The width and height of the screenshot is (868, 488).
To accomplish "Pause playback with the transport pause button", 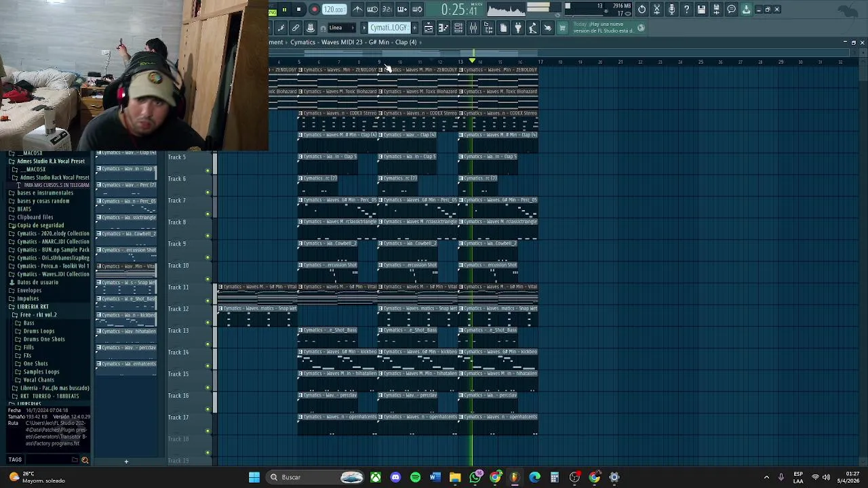I will [284, 9].
